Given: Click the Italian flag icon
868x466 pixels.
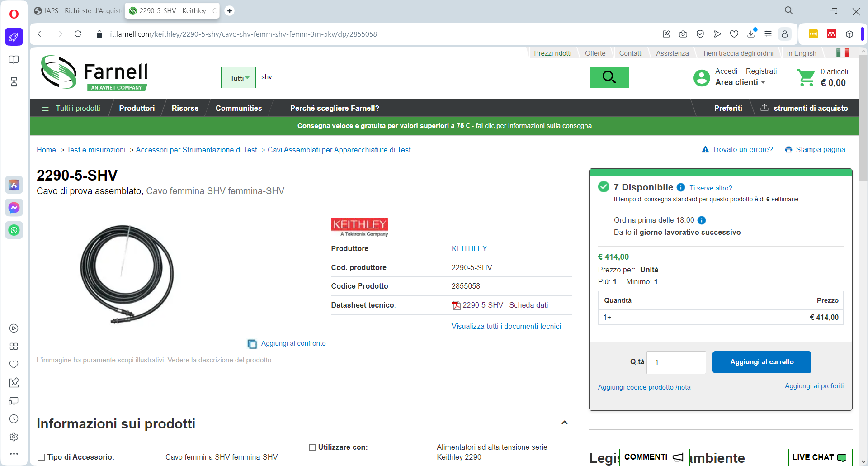Looking at the screenshot, I should click(x=843, y=53).
